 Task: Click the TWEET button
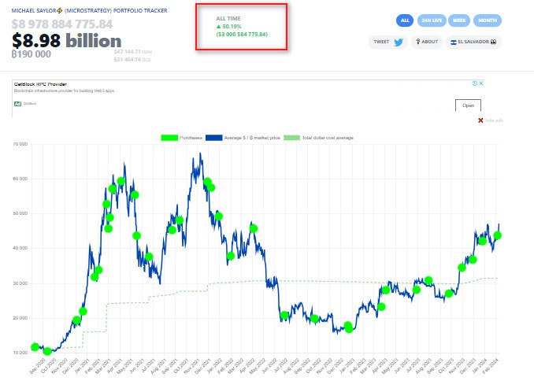click(388, 42)
